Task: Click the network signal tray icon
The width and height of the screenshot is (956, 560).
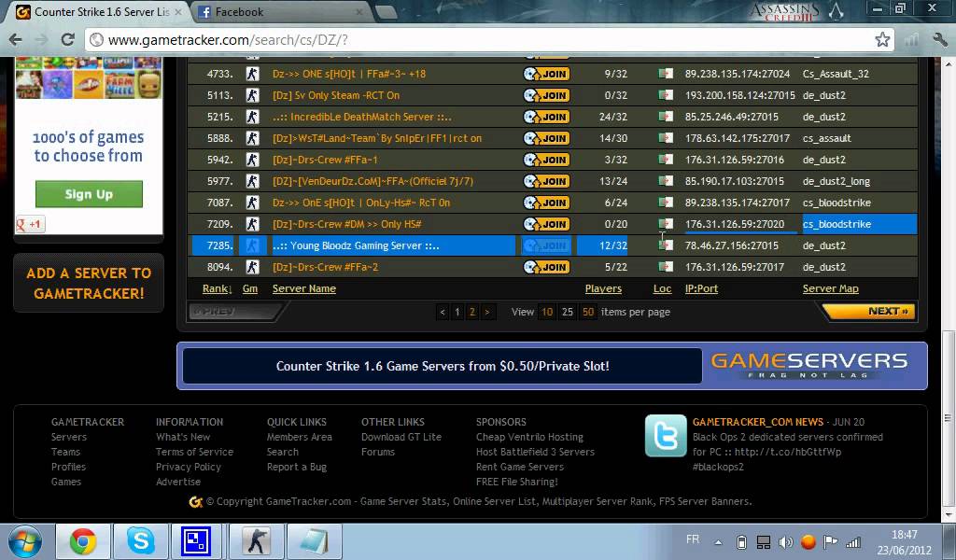Action: [853, 541]
